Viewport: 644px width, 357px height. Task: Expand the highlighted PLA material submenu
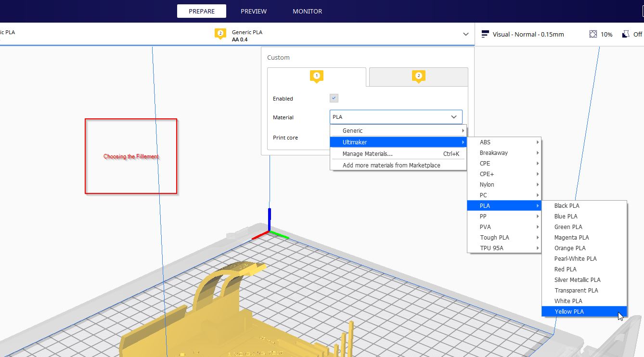[x=504, y=205]
